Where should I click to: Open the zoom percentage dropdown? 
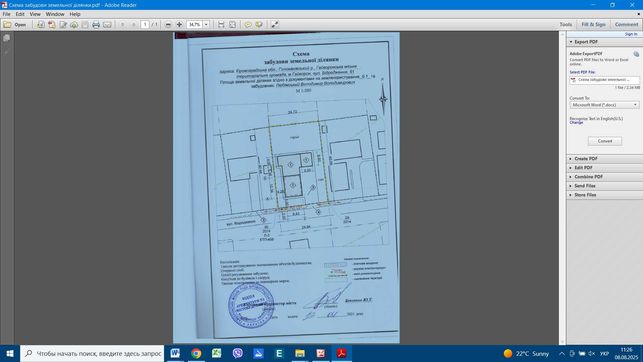click(x=206, y=25)
